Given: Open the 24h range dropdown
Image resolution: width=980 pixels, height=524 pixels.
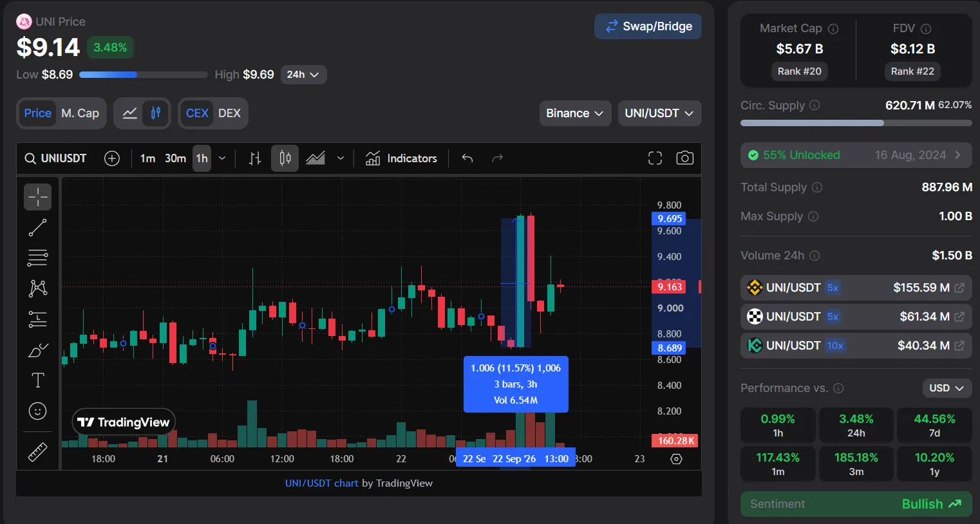Looking at the screenshot, I should [304, 75].
